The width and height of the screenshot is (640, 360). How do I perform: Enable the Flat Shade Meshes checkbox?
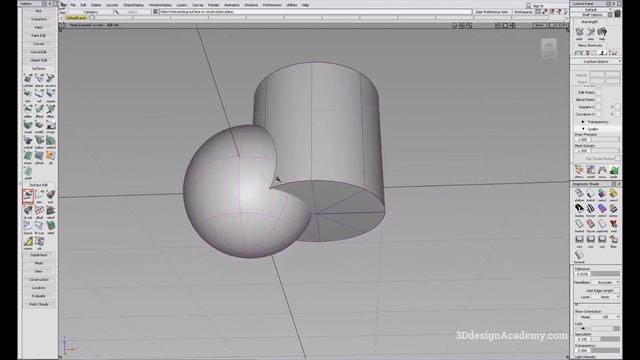coord(618,158)
